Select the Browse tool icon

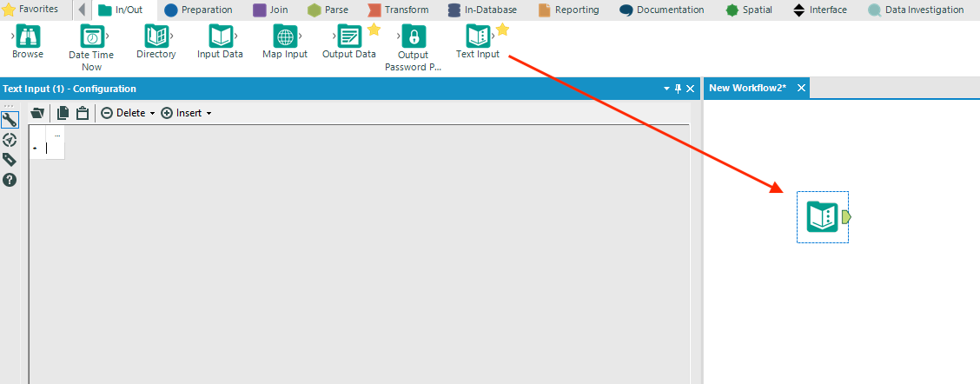point(28,36)
